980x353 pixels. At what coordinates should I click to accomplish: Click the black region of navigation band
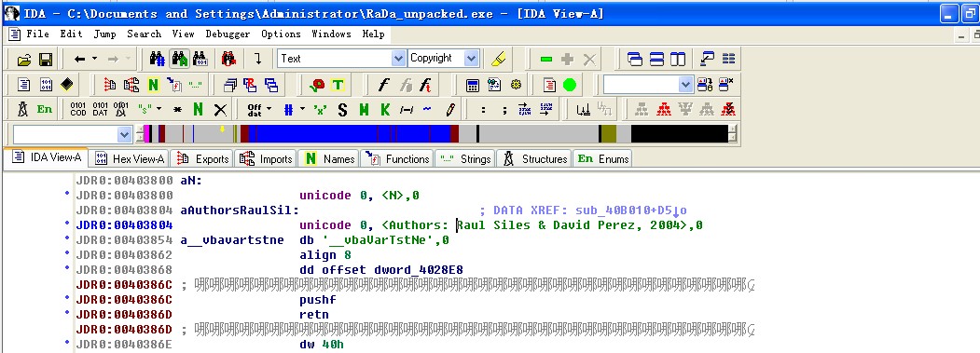pyautogui.click(x=680, y=134)
